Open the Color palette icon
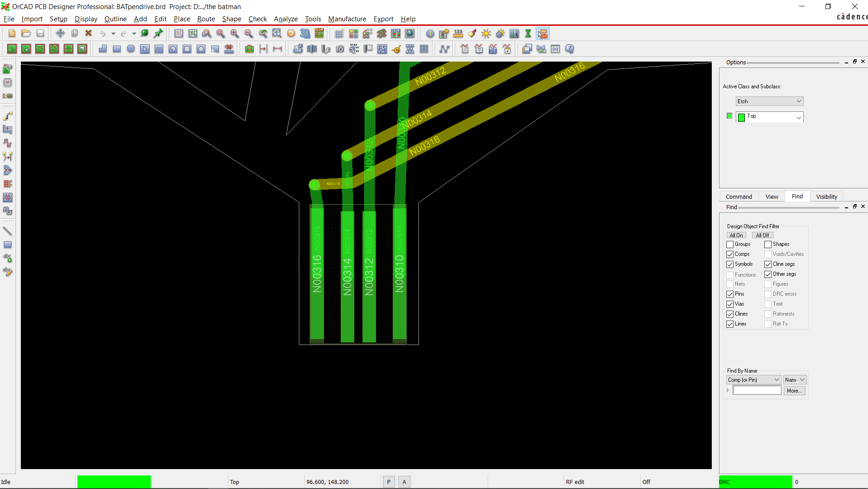 click(x=354, y=34)
